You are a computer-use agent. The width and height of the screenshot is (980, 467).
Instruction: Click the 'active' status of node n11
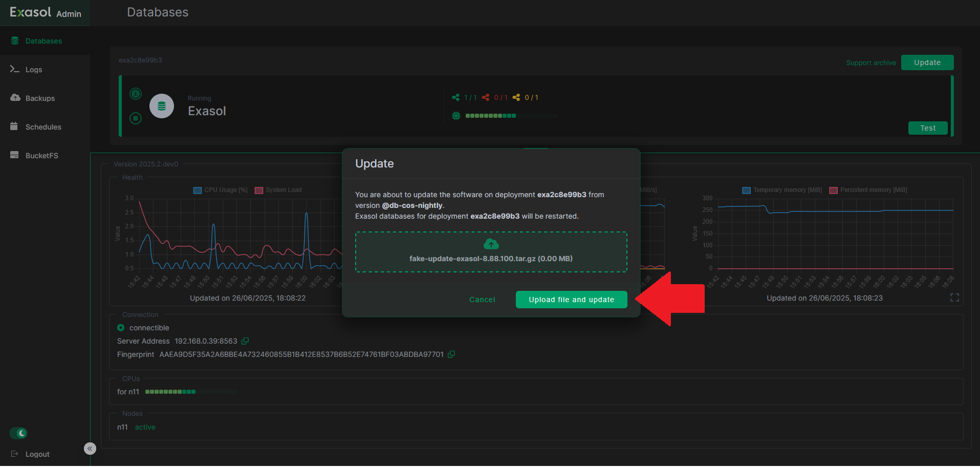145,427
